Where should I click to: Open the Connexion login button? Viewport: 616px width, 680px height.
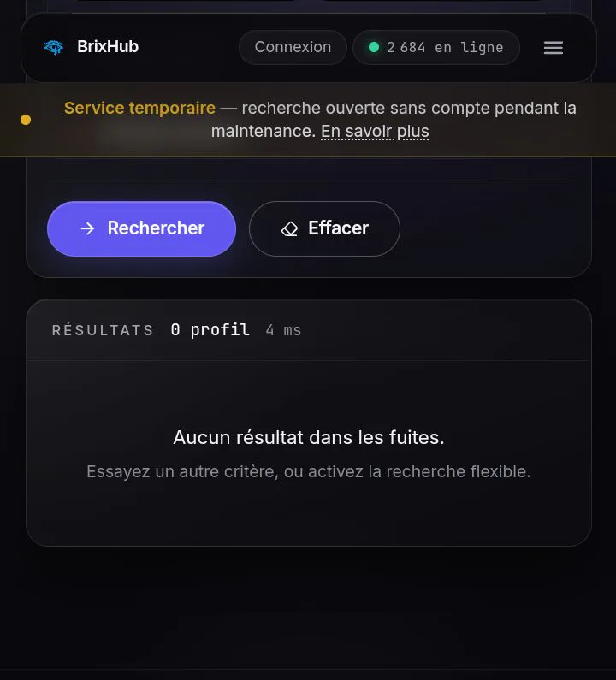pos(293,47)
